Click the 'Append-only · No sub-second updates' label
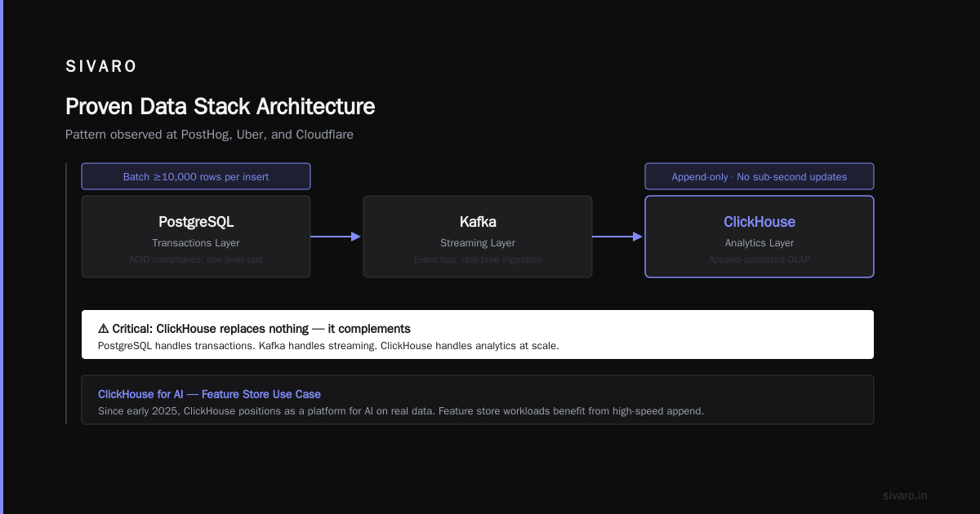Image resolution: width=980 pixels, height=514 pixels. pos(759,176)
